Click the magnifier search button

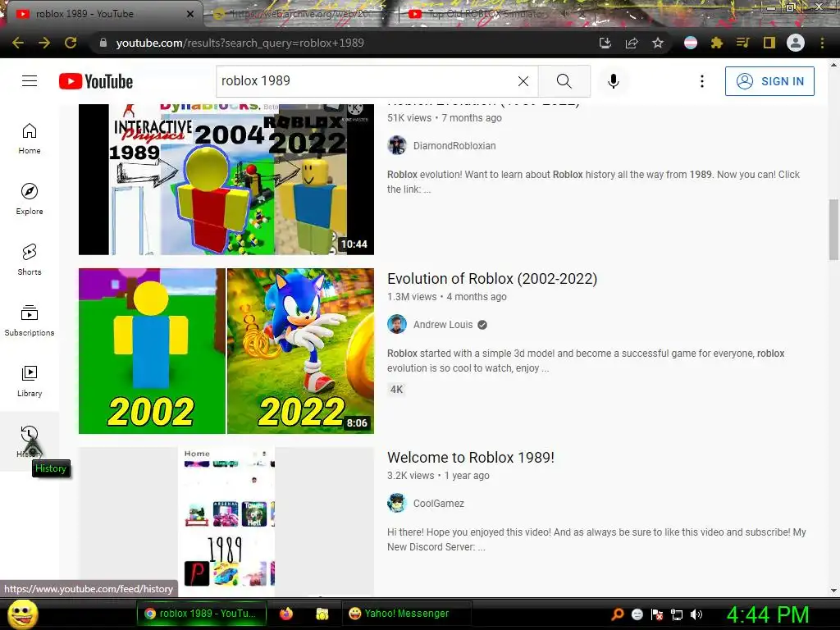point(564,81)
